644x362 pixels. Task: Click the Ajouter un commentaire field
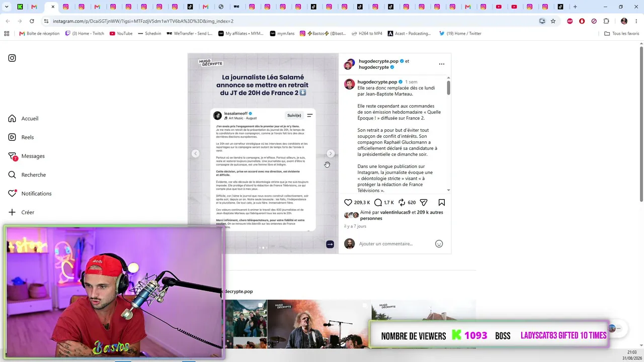(x=386, y=244)
